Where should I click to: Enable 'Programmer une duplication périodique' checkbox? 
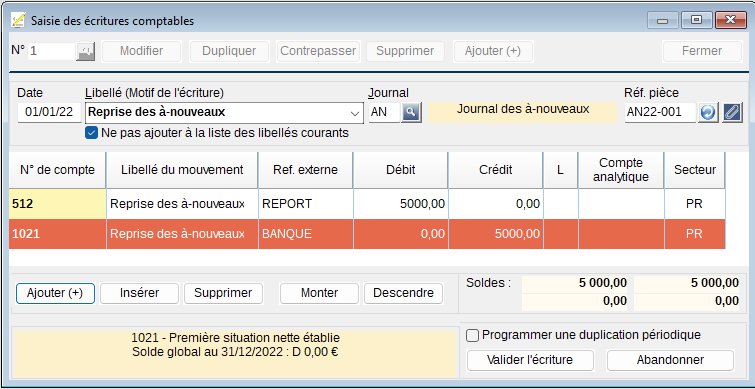[472, 336]
